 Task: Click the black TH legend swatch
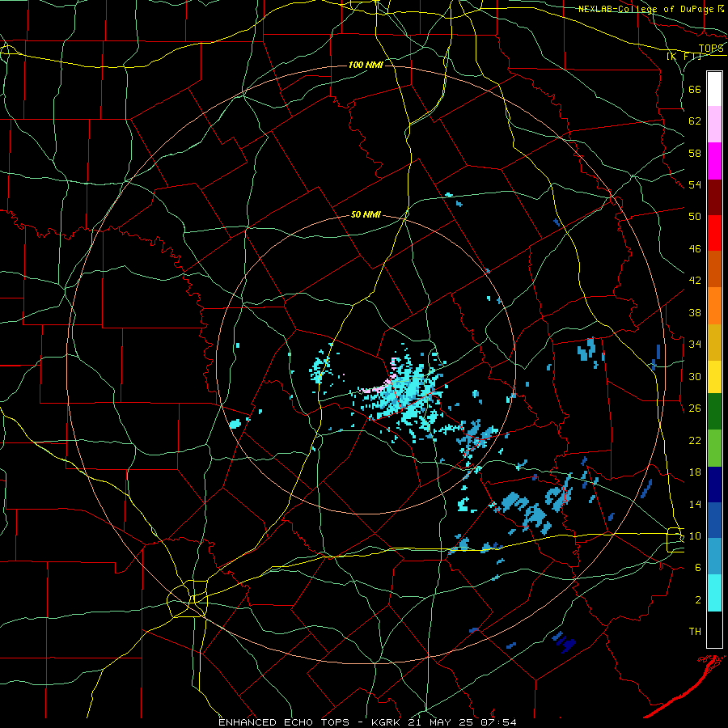714,629
